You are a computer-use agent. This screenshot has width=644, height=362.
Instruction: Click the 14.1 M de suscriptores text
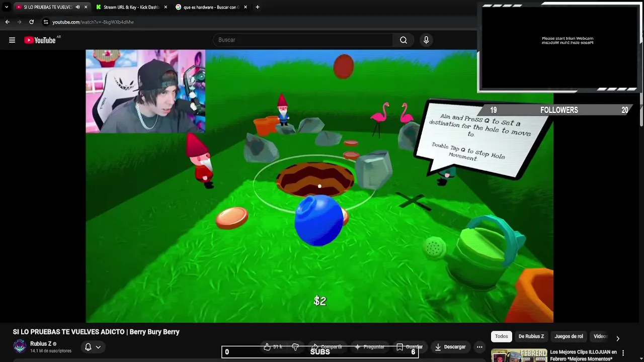pos(51,351)
